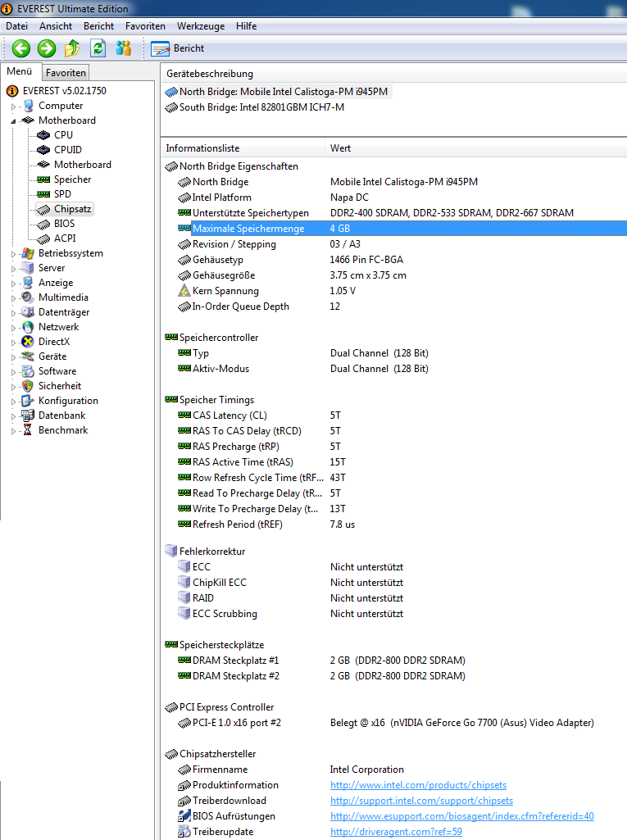Click the CPU chip icon in tree

[x=43, y=135]
